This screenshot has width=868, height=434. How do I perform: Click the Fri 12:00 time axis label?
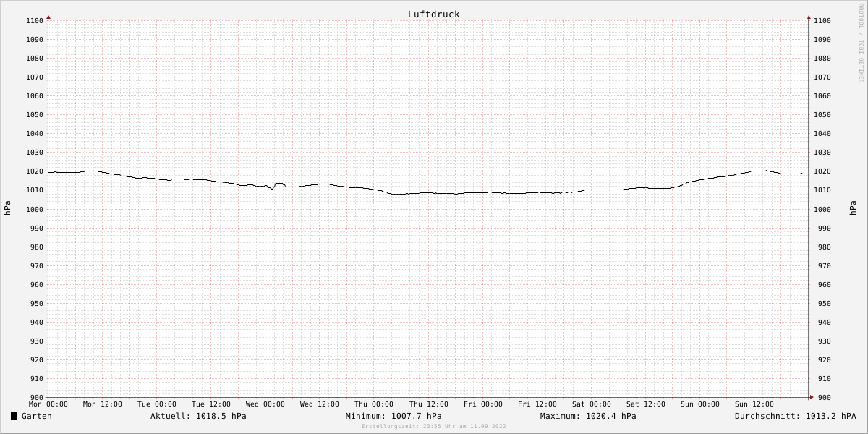tap(537, 404)
